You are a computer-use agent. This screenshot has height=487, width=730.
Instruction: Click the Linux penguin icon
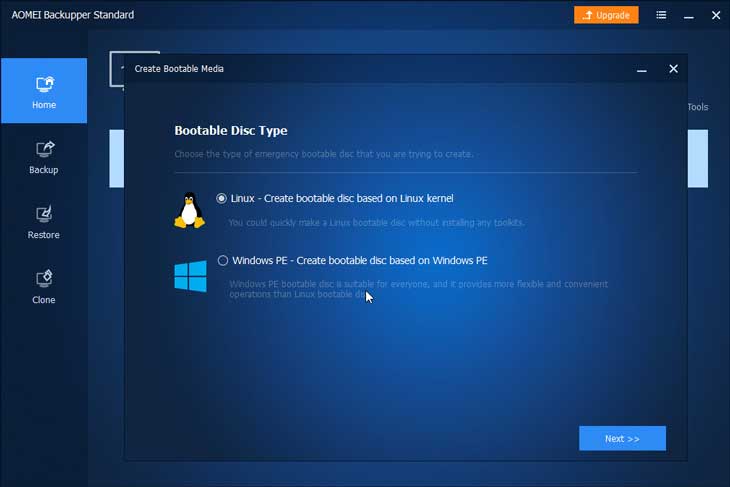click(189, 210)
